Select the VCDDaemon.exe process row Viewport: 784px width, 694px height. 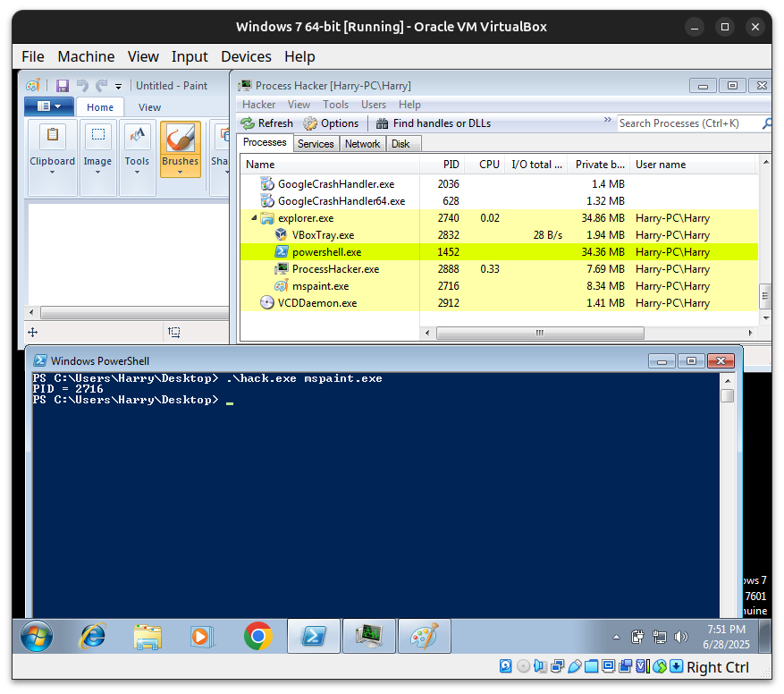[499, 303]
